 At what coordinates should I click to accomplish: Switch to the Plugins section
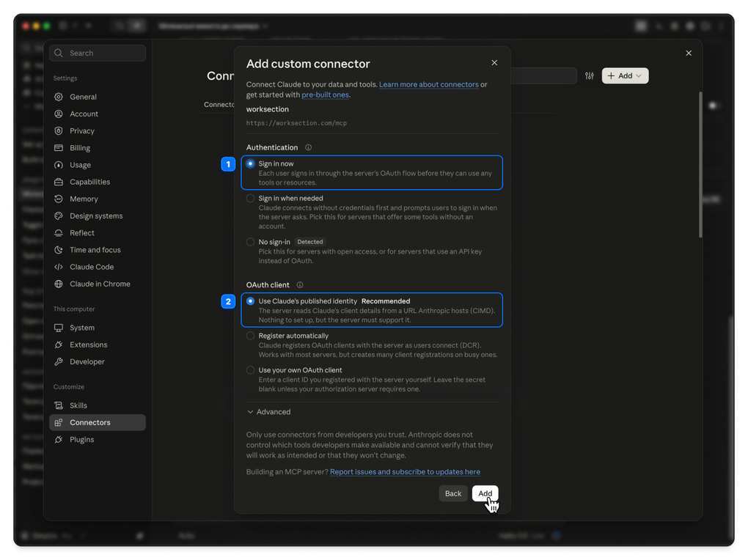pyautogui.click(x=98, y=439)
